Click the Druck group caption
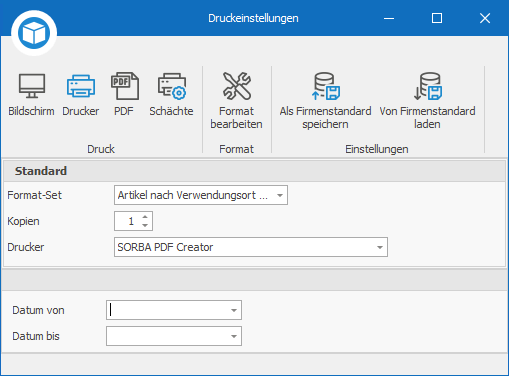Screen dimensions: 509x376 click(x=101, y=149)
